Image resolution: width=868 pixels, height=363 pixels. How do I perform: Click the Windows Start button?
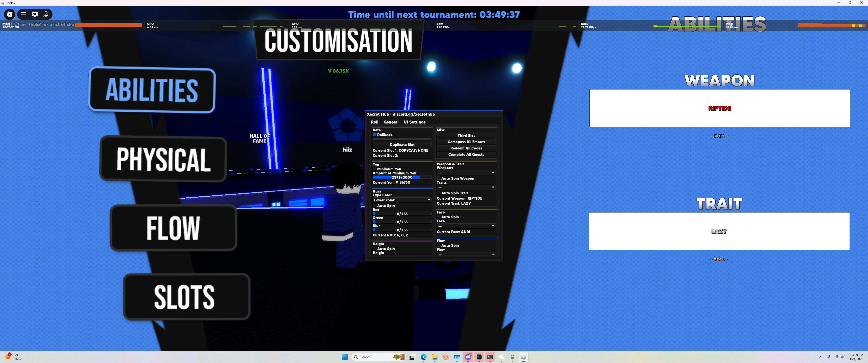click(x=345, y=357)
